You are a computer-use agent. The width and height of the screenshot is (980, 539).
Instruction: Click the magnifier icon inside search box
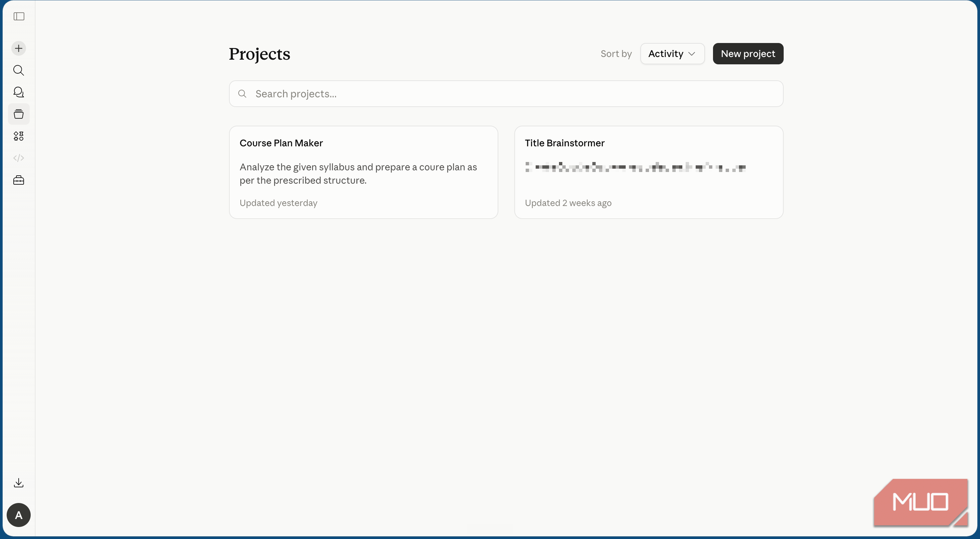(x=242, y=94)
